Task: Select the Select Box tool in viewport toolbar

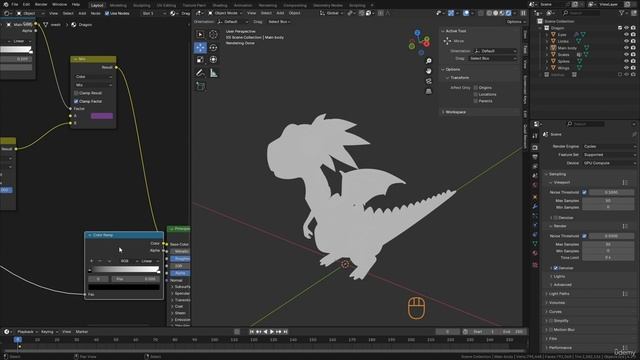Action: (x=200, y=34)
